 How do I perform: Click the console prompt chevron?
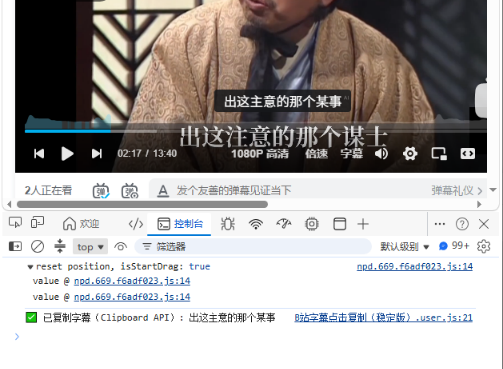pyautogui.click(x=17, y=337)
